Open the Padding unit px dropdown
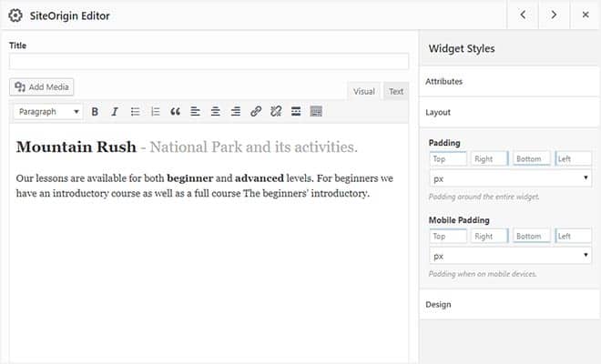 (x=511, y=178)
